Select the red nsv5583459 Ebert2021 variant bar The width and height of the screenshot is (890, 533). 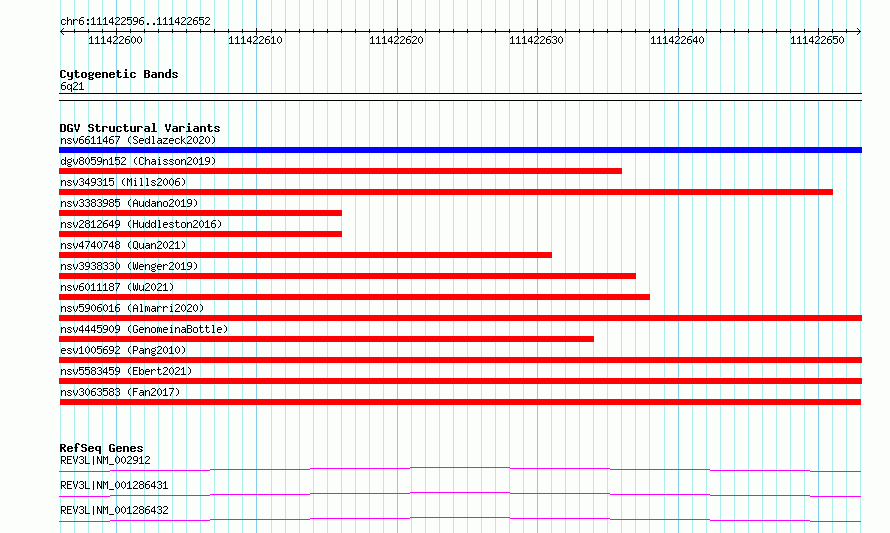[460, 381]
